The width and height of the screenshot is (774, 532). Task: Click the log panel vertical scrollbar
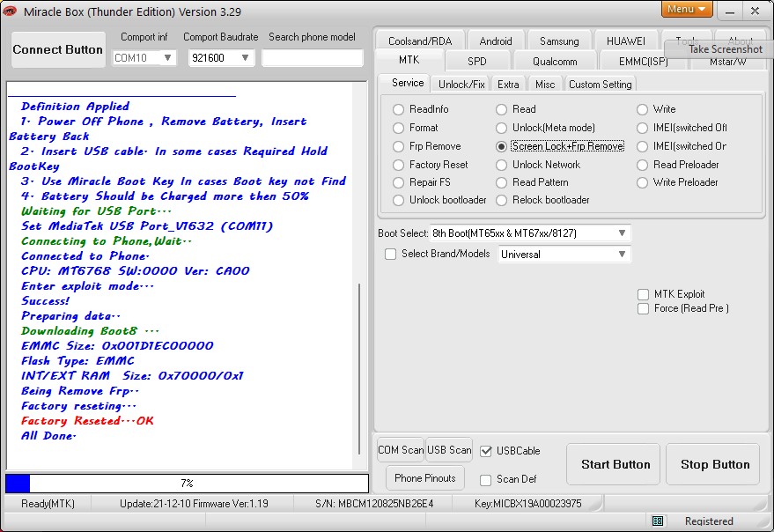click(x=359, y=368)
